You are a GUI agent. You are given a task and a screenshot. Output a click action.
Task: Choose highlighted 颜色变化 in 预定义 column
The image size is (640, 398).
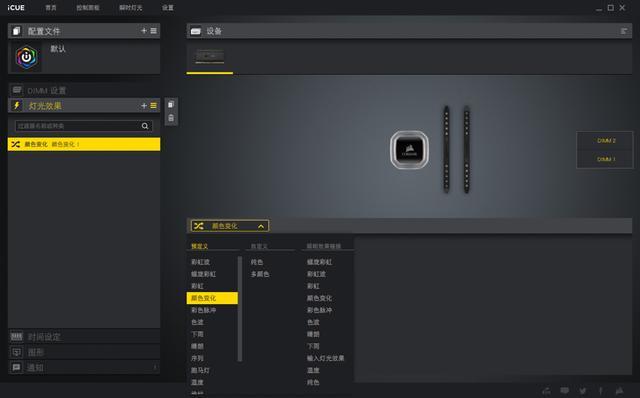tap(212, 298)
